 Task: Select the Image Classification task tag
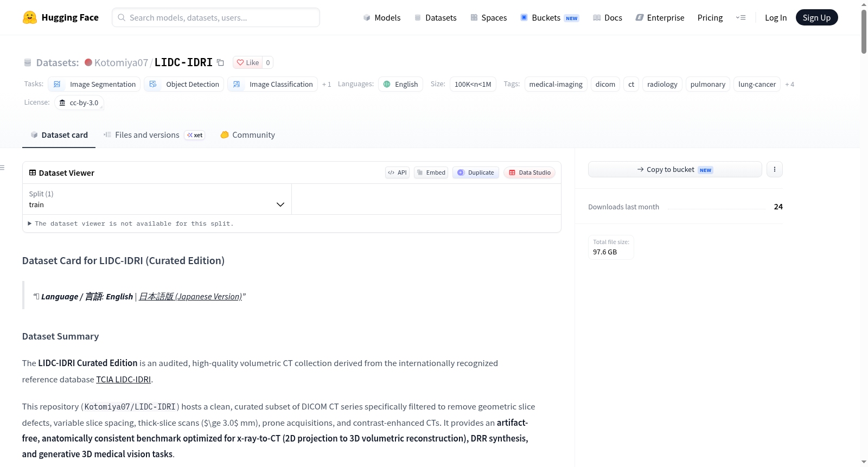[x=273, y=84]
